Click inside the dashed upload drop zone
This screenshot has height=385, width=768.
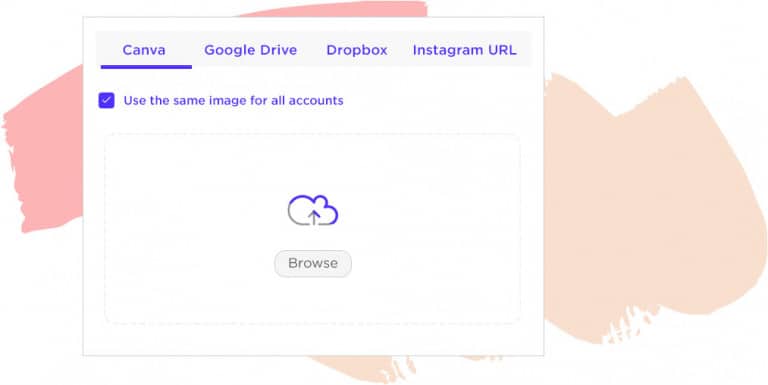click(x=312, y=228)
